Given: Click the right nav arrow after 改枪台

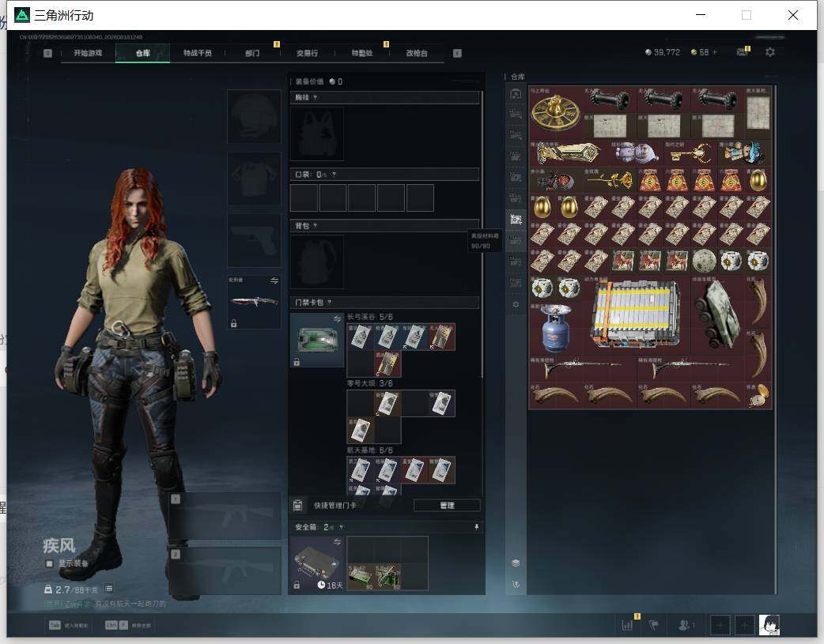Looking at the screenshot, I should coord(457,53).
